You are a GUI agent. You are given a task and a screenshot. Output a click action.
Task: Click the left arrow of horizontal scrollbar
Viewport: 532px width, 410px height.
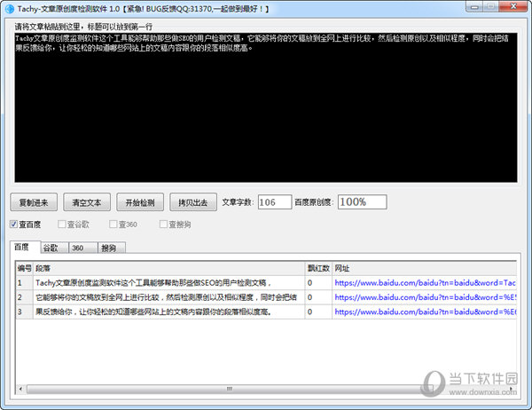[20, 389]
